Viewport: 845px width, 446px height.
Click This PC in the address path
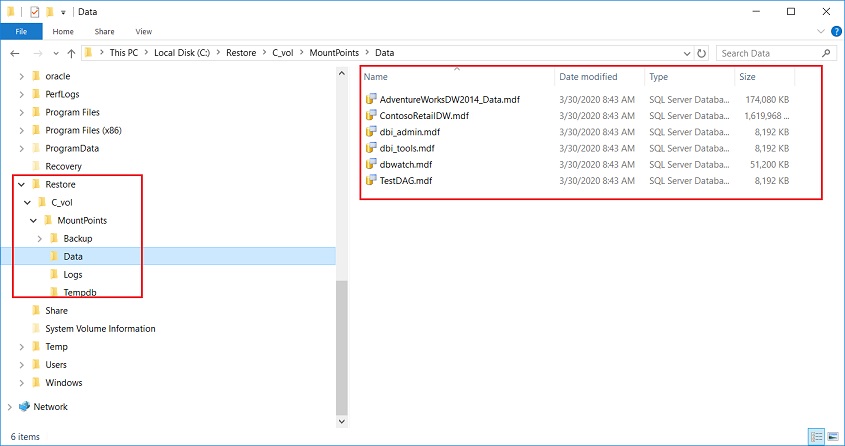[123, 53]
